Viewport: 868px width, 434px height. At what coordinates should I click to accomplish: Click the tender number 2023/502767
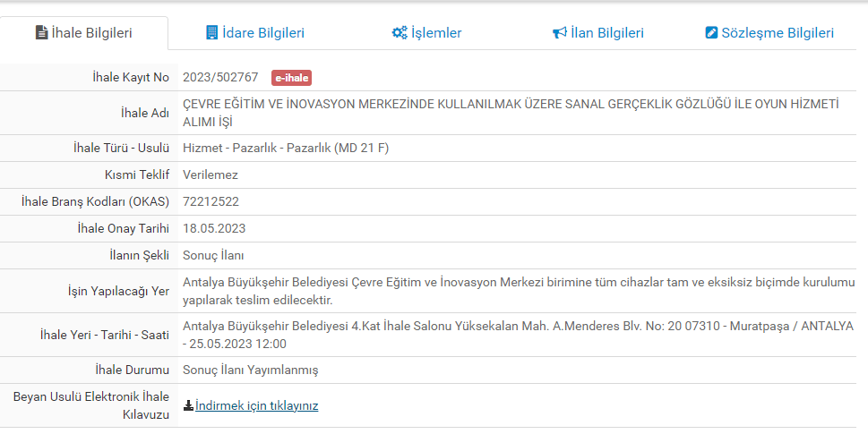[x=220, y=78]
